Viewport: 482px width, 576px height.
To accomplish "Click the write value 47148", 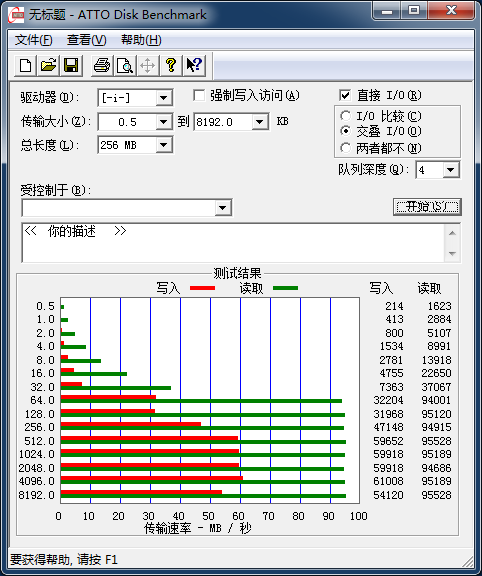I will tap(388, 427).
